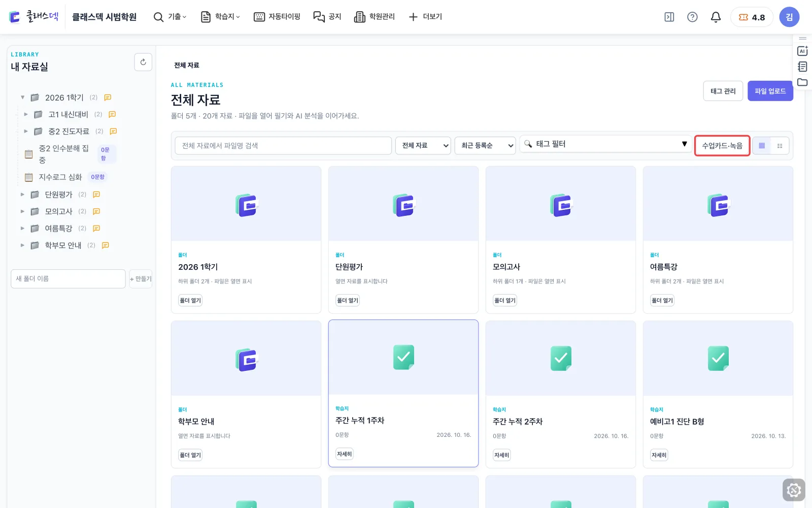The width and height of the screenshot is (812, 508).
Task: Expand the 모의고사 folder in sidebar
Action: point(22,211)
